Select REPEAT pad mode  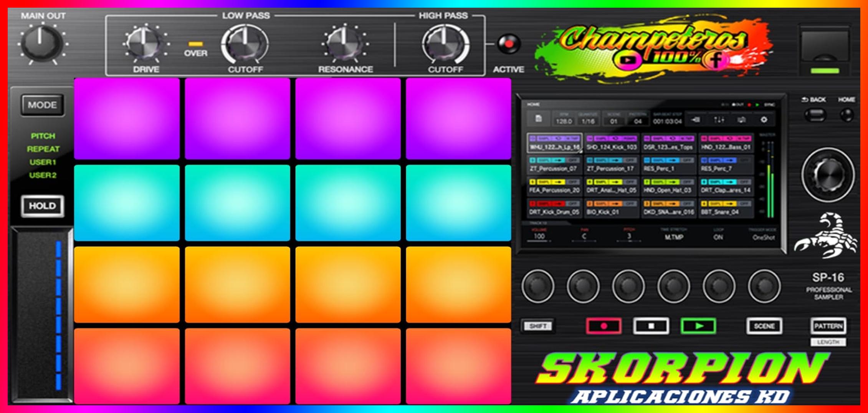(43, 149)
